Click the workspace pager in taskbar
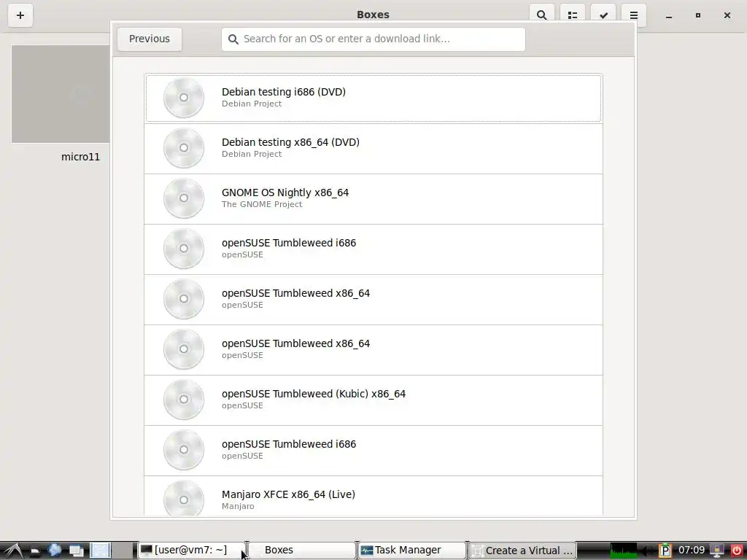747x560 pixels. (x=112, y=551)
